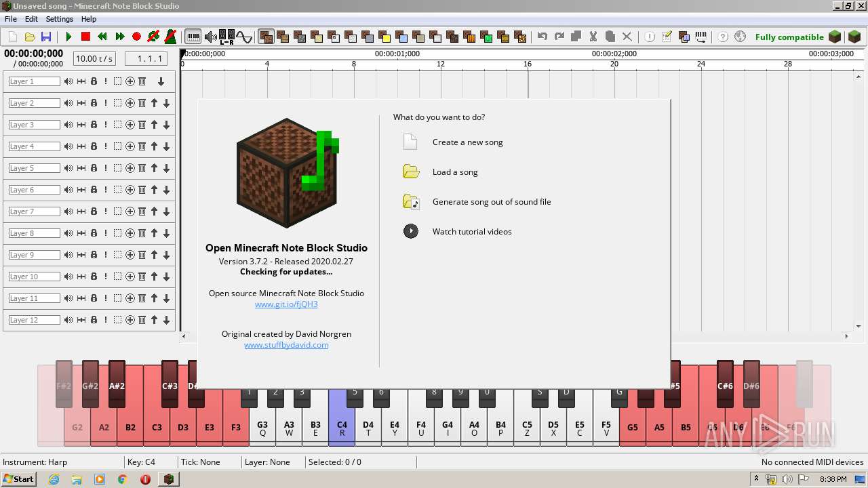This screenshot has height=488, width=868.
Task: Adjust Layer 3 stereo panning icon
Action: pos(81,125)
